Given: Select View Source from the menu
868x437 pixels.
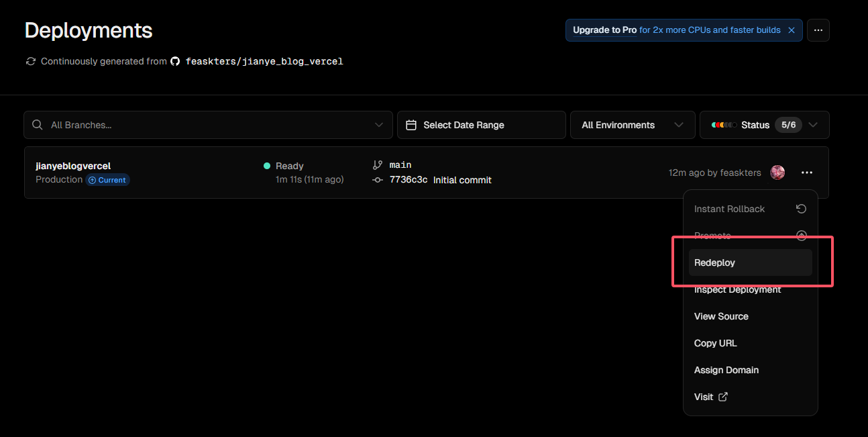Looking at the screenshot, I should coord(721,316).
